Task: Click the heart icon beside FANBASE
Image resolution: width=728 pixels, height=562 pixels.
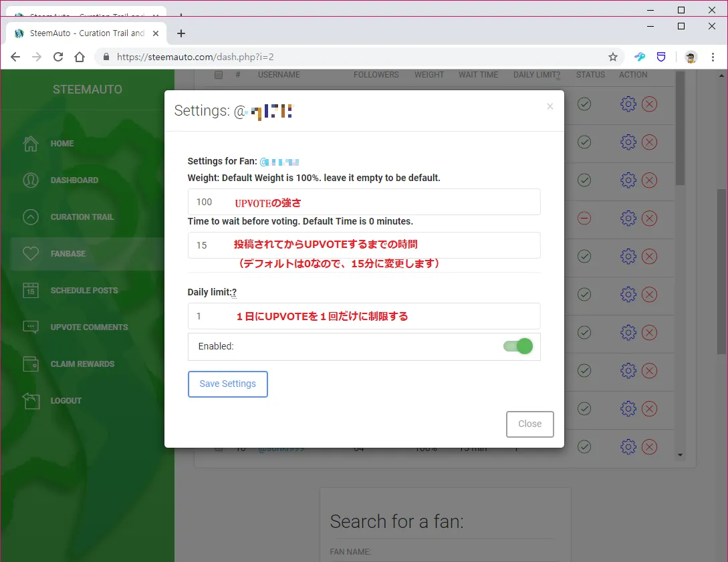Action: coord(31,253)
